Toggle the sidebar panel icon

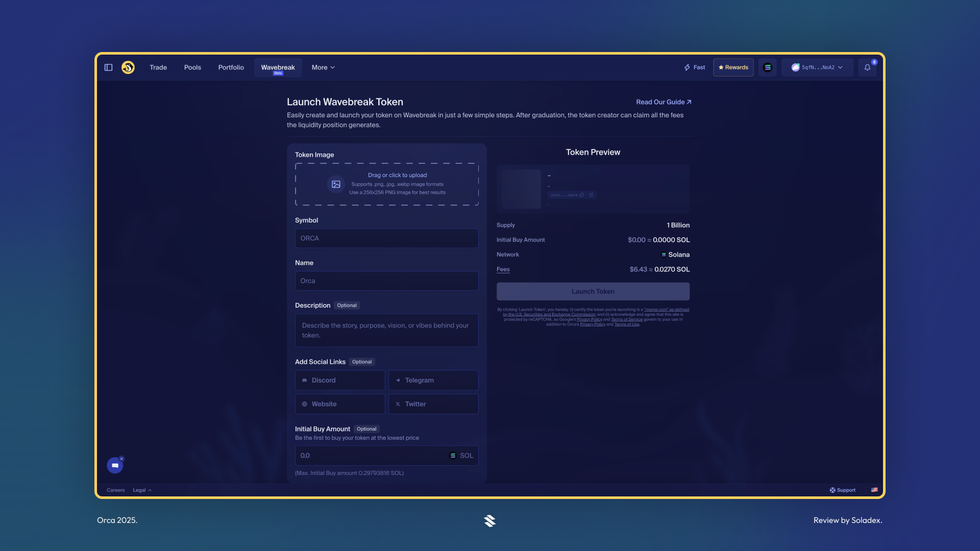click(108, 67)
